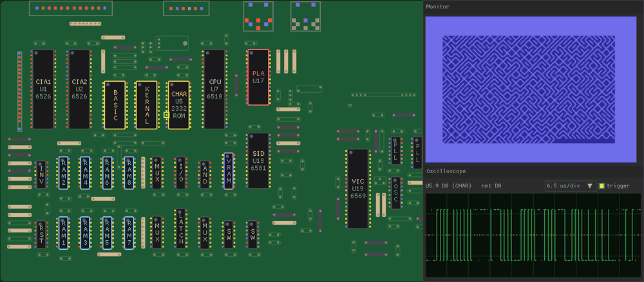Viewport: 644px width, 282px height.
Task: Select the RAM7 chip
Action: pyautogui.click(x=129, y=233)
